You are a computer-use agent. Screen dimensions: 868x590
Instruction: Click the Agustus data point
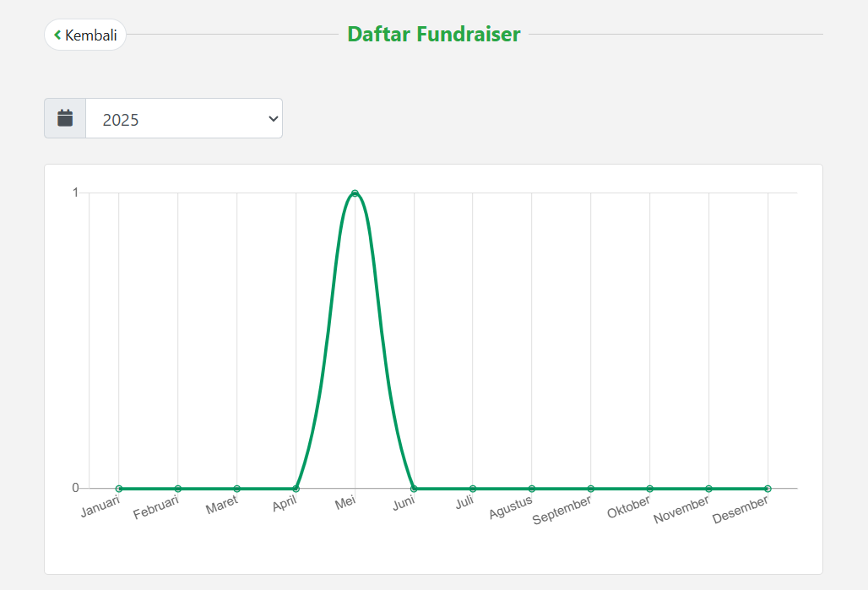tap(532, 489)
